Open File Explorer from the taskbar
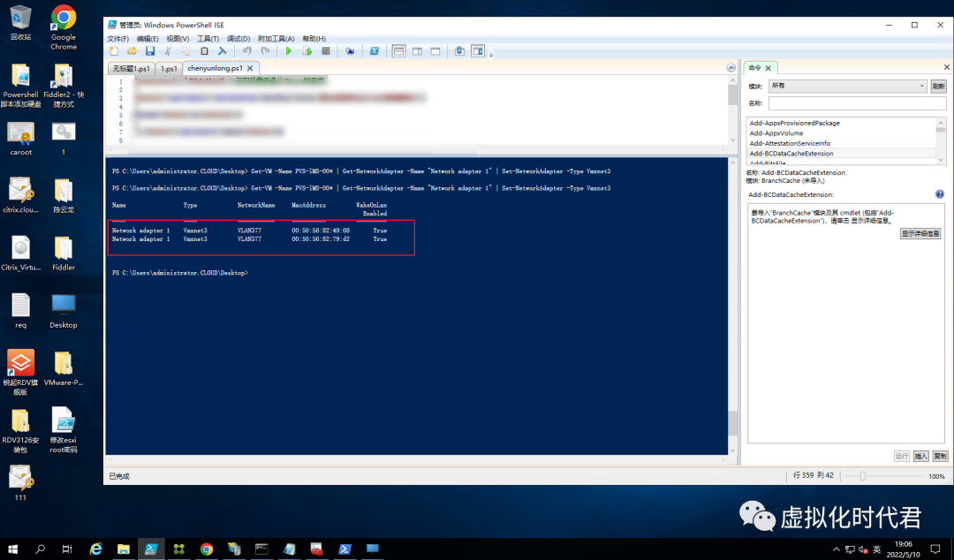954x560 pixels. point(124,549)
